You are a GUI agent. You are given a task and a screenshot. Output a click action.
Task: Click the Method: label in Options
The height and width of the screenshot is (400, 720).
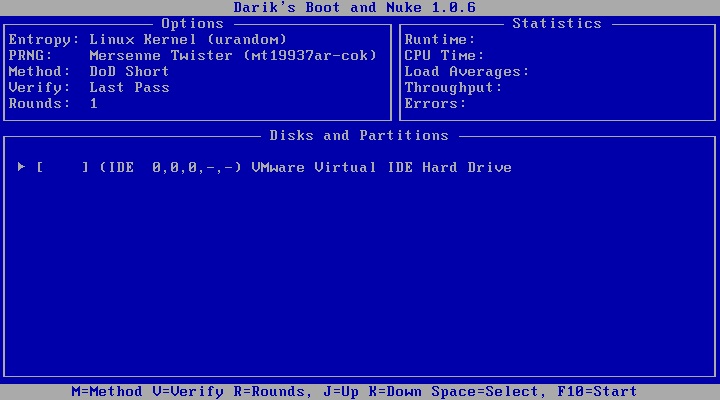tap(39, 72)
